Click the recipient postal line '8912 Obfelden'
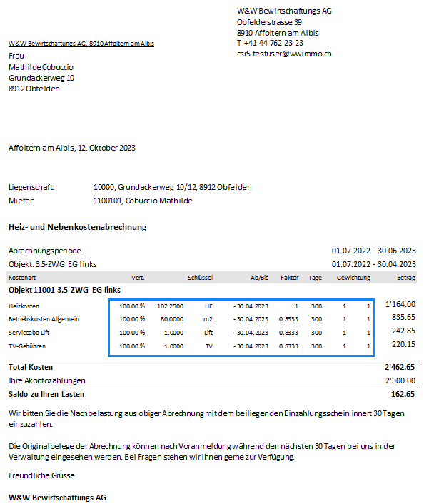 point(34,89)
